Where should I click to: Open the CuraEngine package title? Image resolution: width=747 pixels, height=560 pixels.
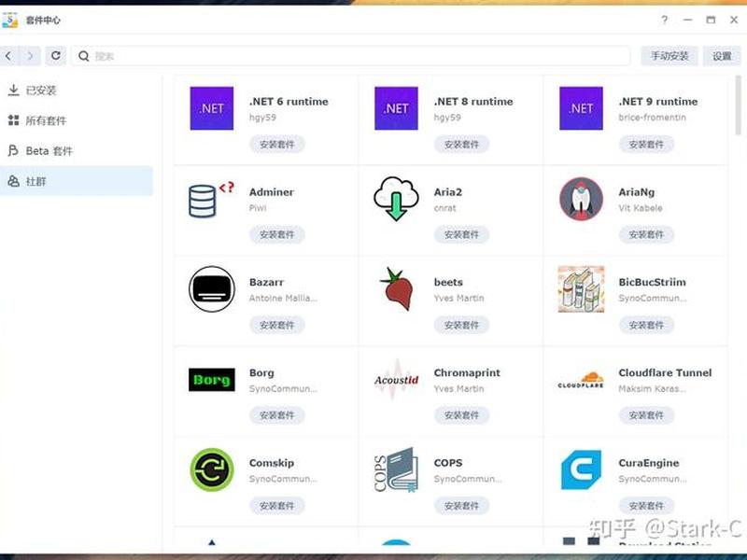pyautogui.click(x=649, y=463)
